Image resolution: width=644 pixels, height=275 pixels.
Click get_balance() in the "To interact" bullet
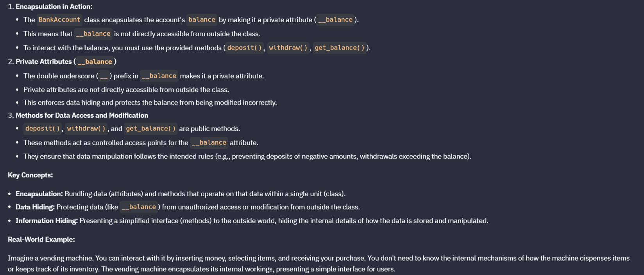click(x=339, y=48)
